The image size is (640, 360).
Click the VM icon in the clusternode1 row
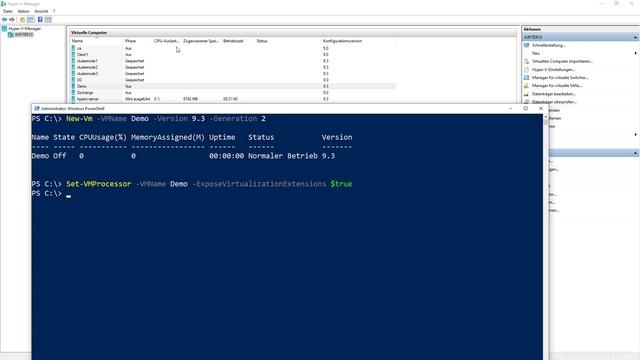point(73,61)
